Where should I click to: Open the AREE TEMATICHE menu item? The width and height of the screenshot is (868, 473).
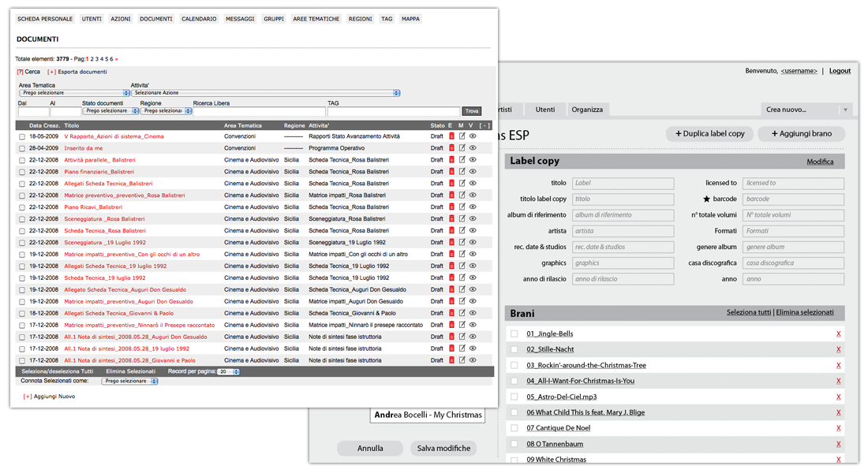[316, 19]
